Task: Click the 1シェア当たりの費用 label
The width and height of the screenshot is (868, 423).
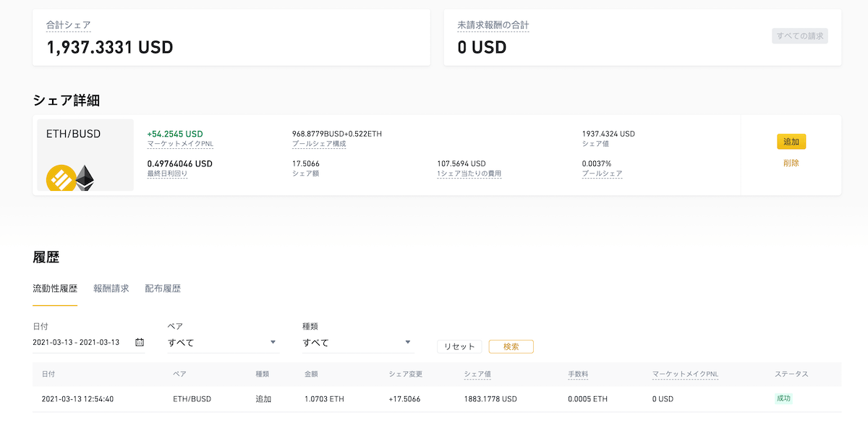Action: 469,174
